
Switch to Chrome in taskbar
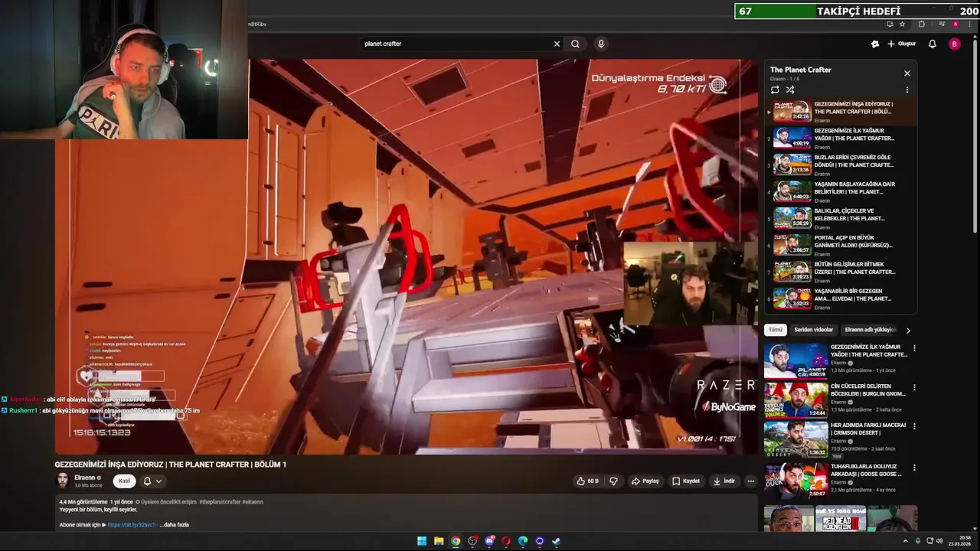click(x=456, y=541)
